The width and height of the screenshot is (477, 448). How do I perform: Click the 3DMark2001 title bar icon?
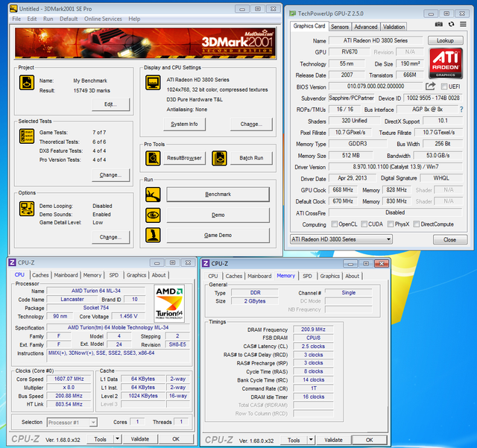click(13, 9)
